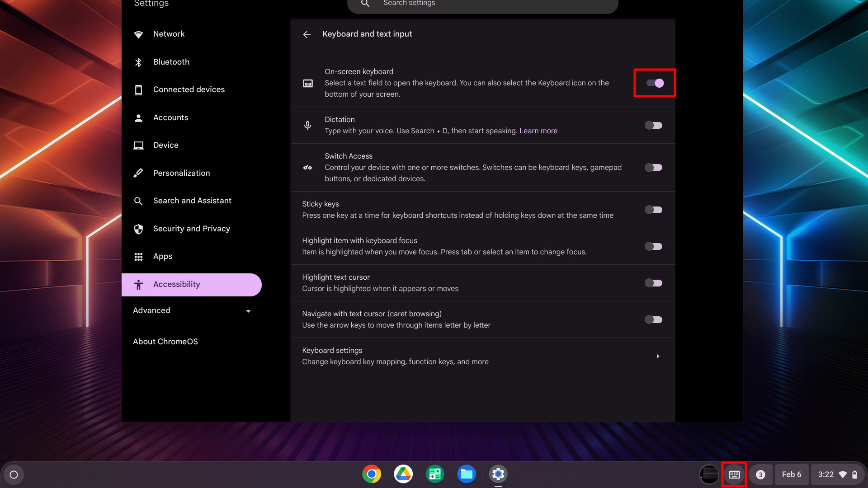Enable the Sticky keys toggle

coord(653,210)
